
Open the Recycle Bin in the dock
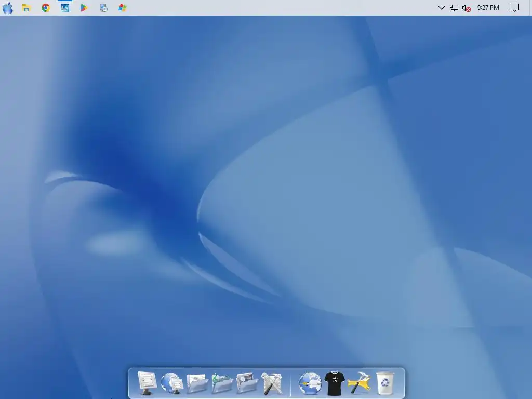tap(385, 383)
